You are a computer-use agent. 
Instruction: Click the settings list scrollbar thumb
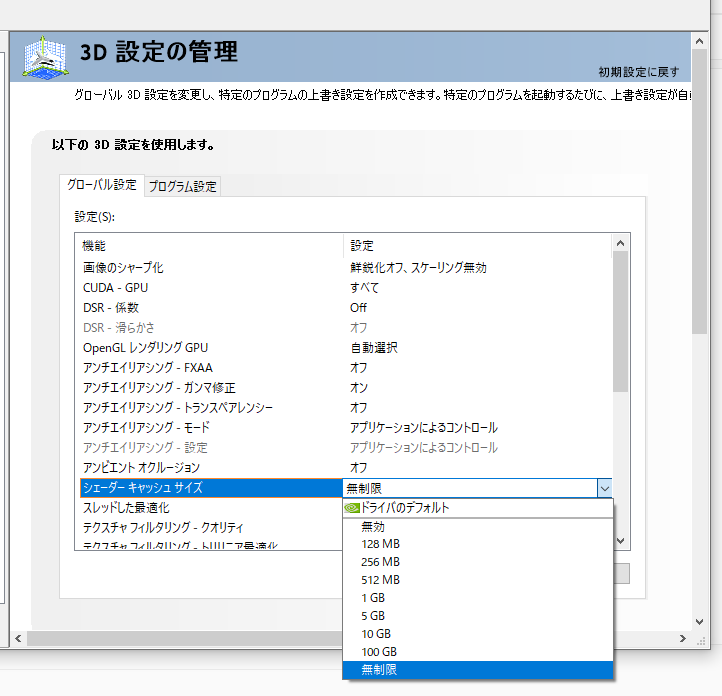620,321
